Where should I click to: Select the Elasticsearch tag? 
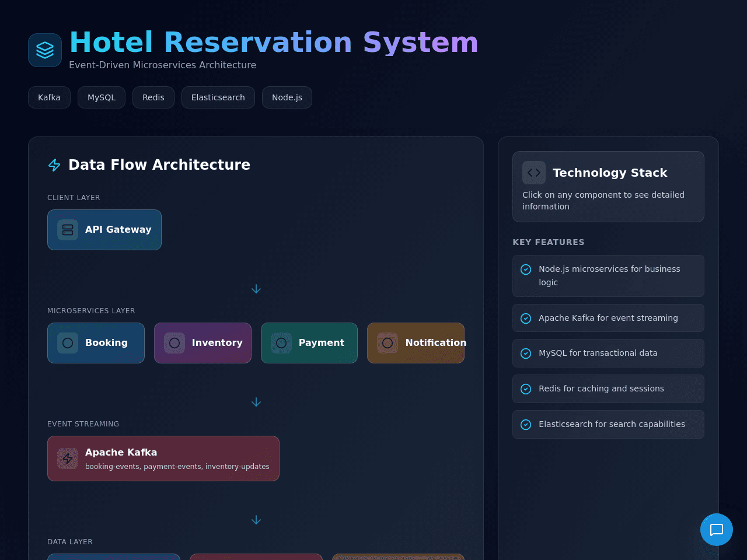[x=218, y=97]
